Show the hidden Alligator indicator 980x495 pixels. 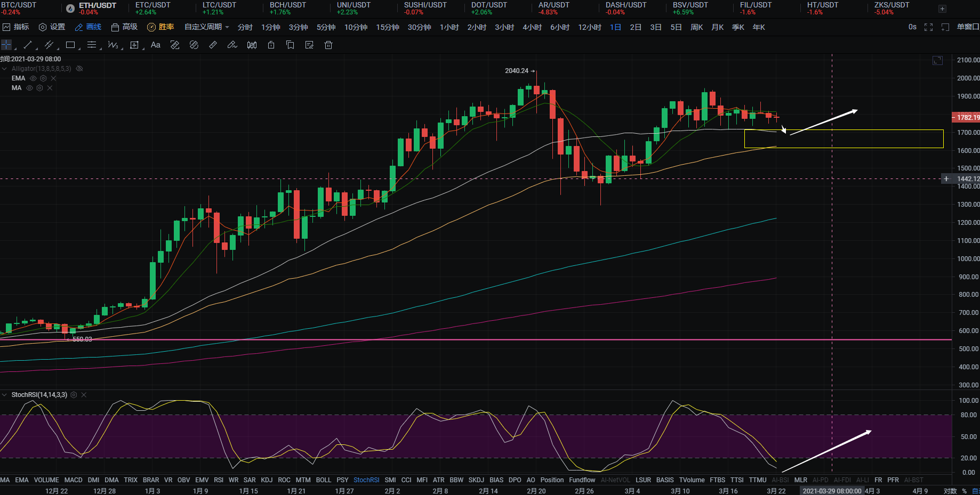pyautogui.click(x=79, y=69)
